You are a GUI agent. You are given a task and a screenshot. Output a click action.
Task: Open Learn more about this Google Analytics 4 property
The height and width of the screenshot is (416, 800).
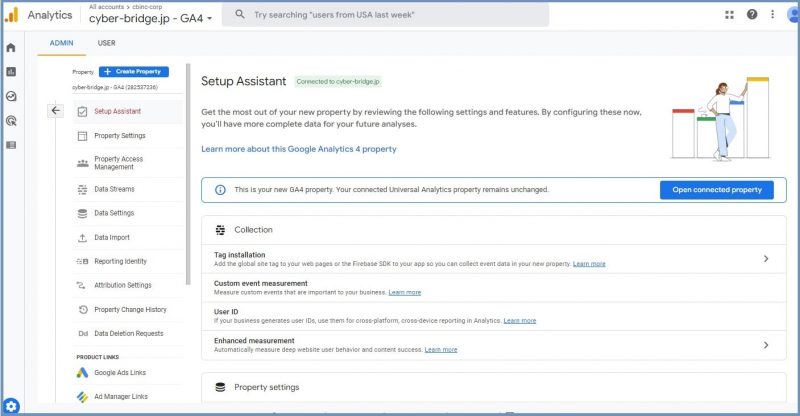click(298, 149)
